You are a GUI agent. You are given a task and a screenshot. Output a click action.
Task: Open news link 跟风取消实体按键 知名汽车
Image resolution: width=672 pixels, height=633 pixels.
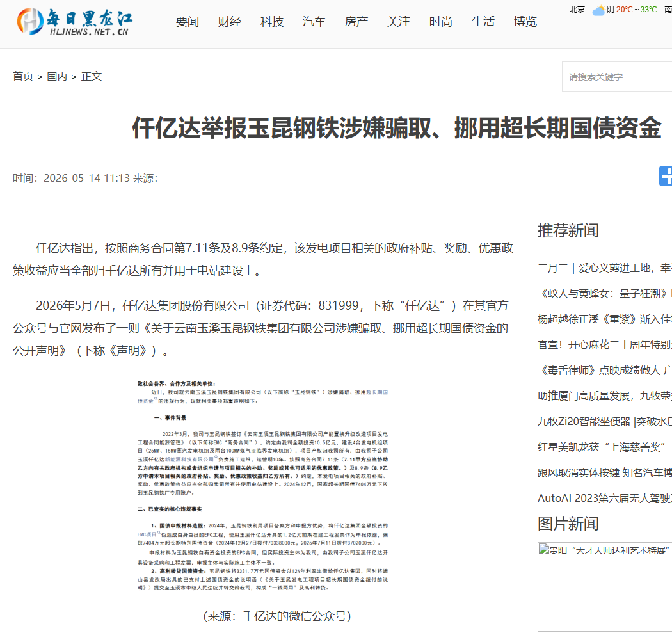pos(605,473)
